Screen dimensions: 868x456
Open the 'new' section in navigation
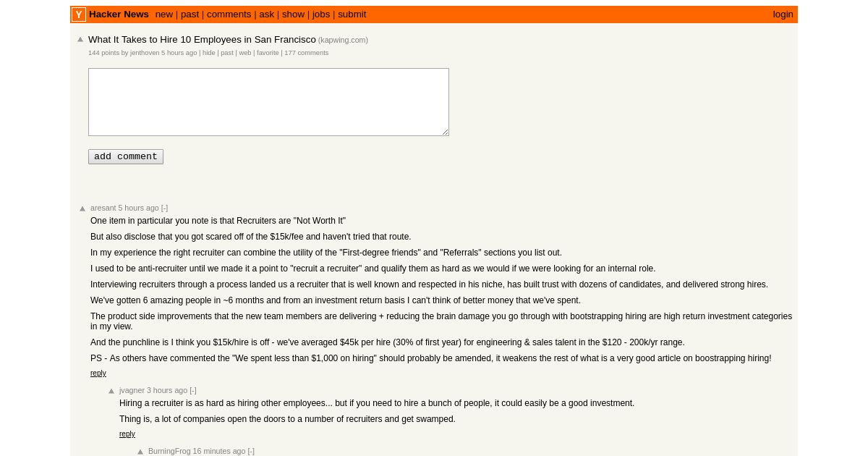164,14
